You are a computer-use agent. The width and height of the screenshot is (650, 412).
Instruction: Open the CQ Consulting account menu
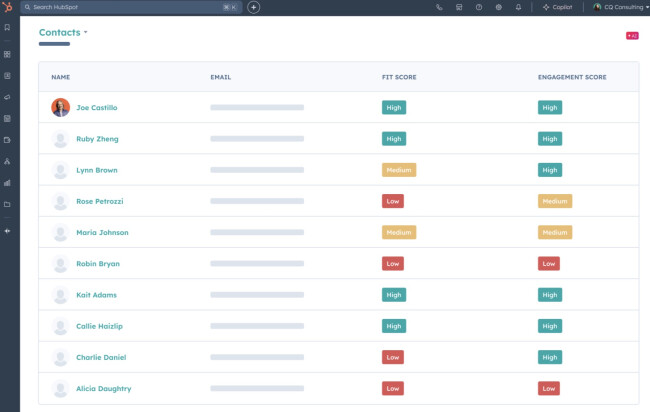point(620,7)
